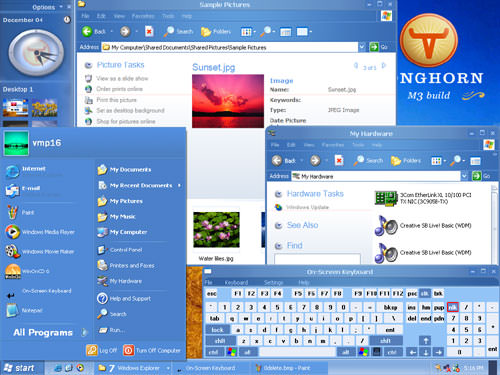500x375 pixels.
Task: Toggle the slk key on On-Screen Keyboard
Action: point(425,293)
